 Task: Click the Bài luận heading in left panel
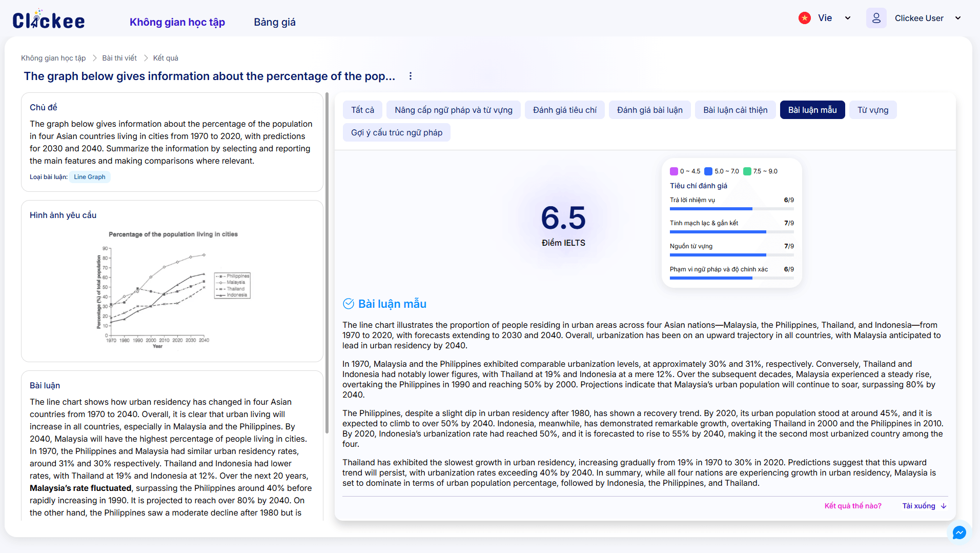(45, 385)
